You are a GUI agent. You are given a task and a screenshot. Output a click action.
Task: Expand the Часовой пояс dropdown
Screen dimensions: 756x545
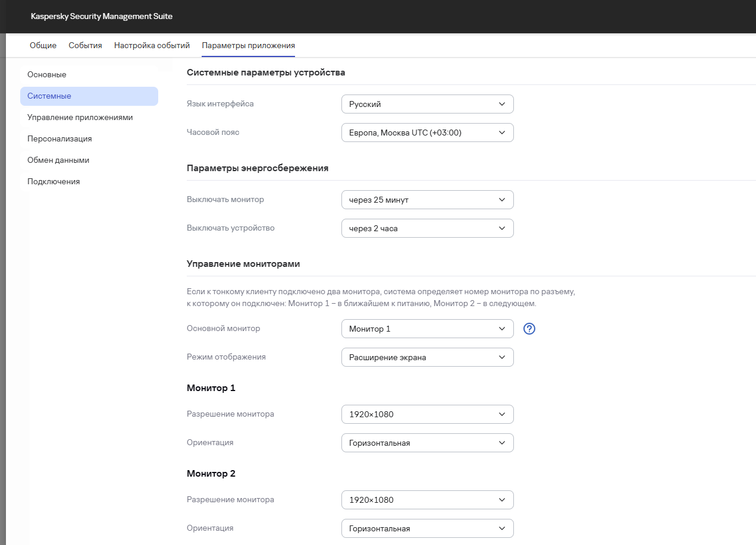(x=427, y=133)
